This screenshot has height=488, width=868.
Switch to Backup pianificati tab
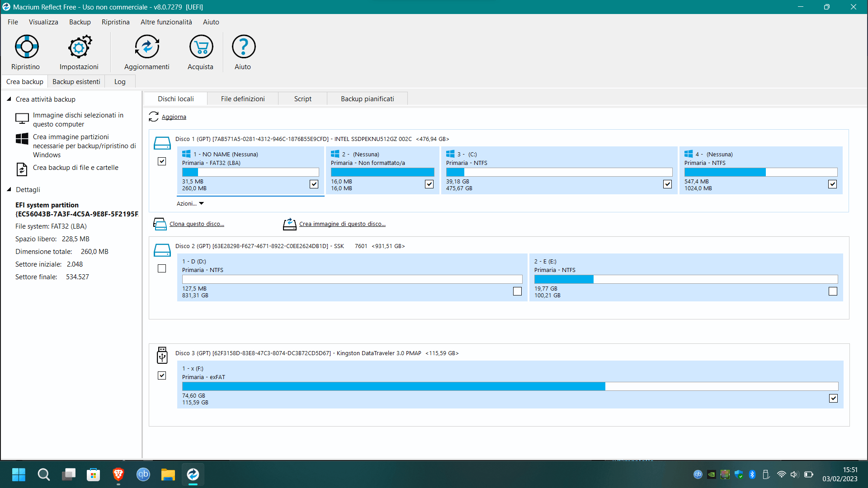[x=368, y=99]
